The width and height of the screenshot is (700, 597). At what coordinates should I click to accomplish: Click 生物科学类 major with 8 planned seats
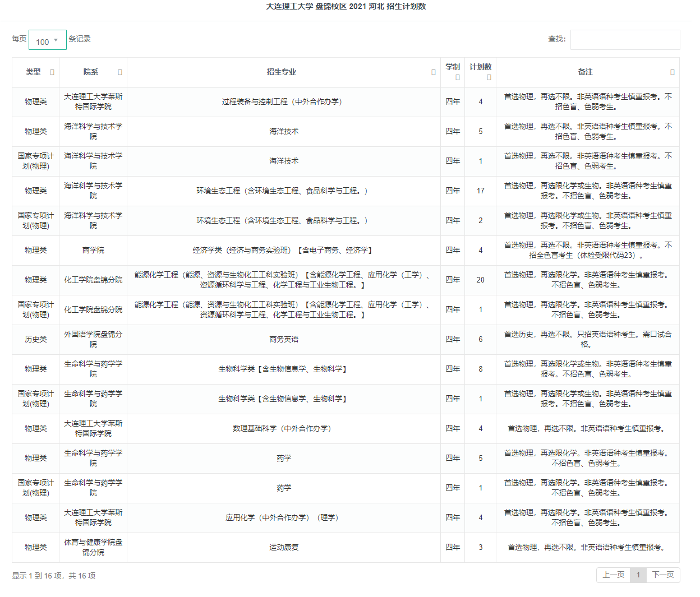tap(284, 369)
